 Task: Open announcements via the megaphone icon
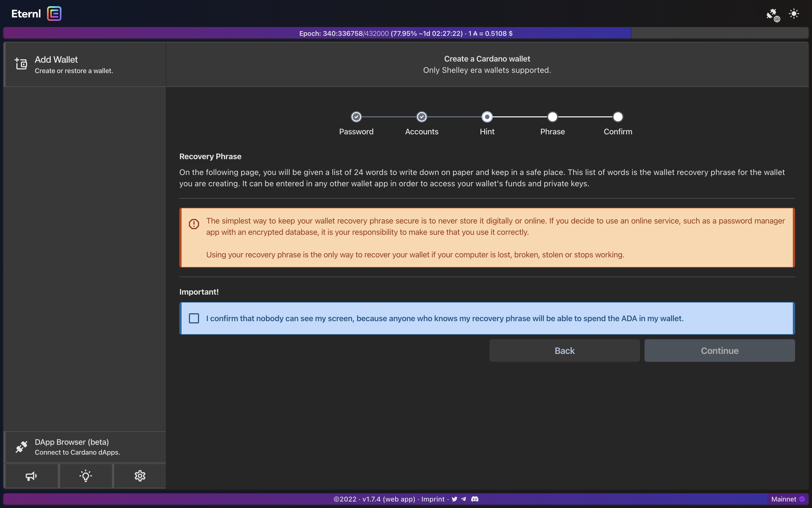coord(31,476)
